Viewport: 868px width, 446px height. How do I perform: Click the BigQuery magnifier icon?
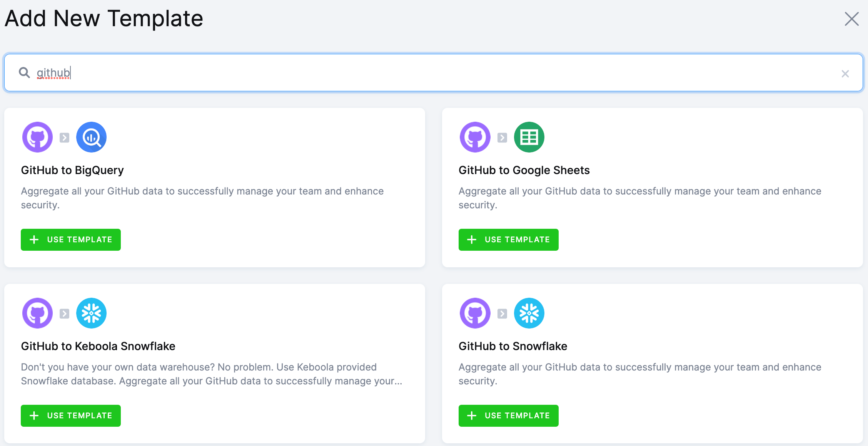pos(91,137)
